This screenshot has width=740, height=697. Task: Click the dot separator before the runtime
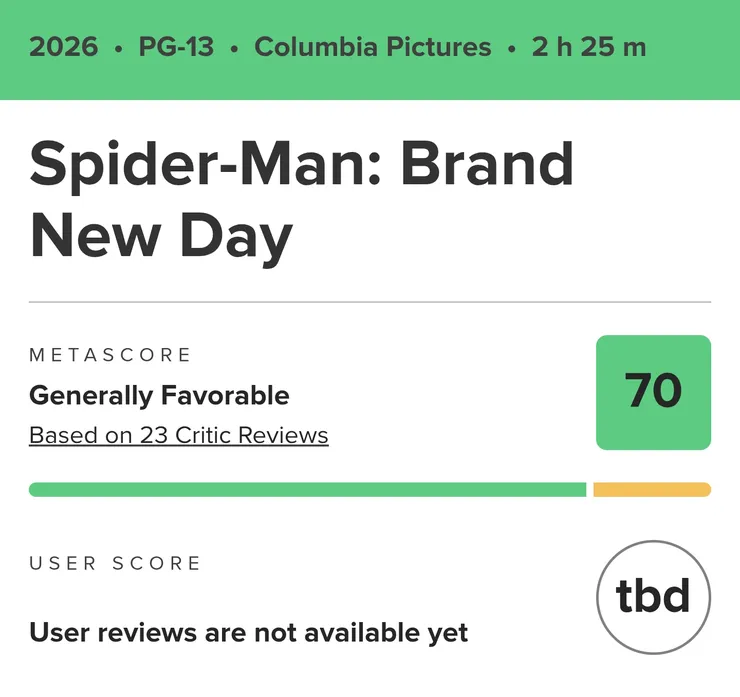coord(512,49)
